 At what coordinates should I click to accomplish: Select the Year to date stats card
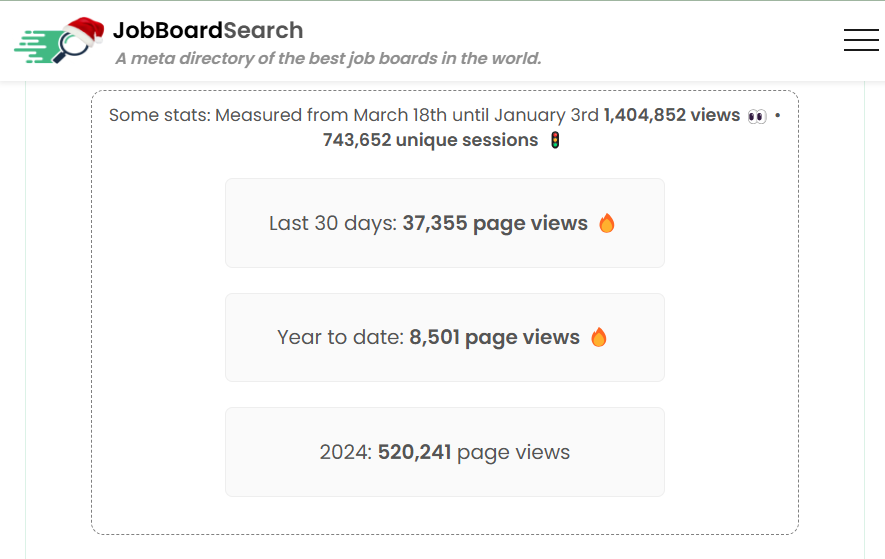coord(445,338)
